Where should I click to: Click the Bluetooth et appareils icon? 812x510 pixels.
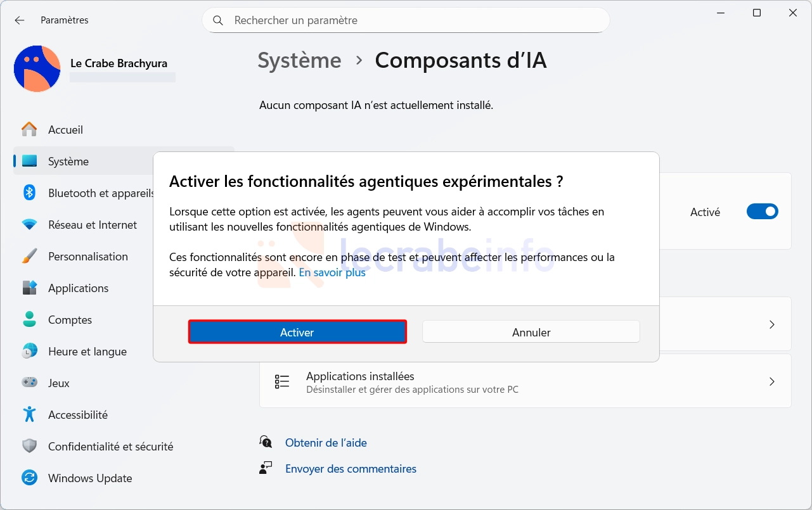tap(29, 193)
